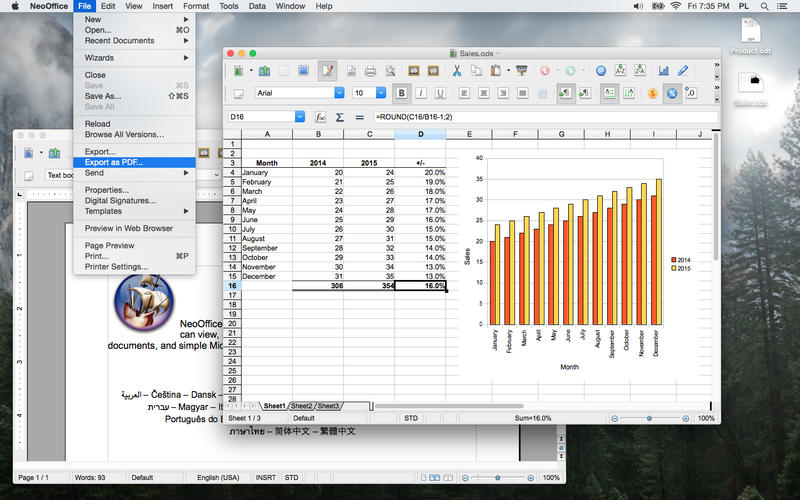Image resolution: width=800 pixels, height=500 pixels.
Task: Apply Currency number format icon
Action: coord(653,93)
